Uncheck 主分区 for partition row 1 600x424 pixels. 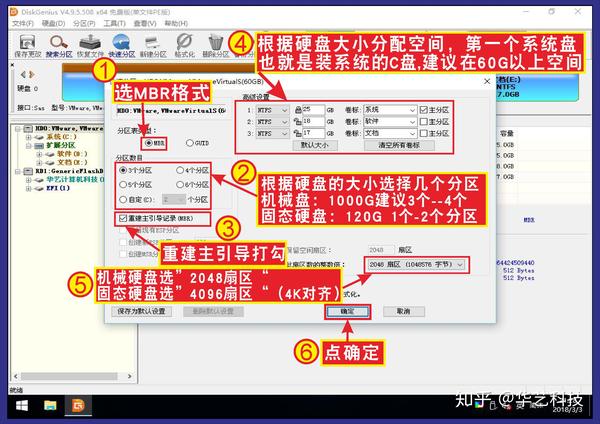423,110
